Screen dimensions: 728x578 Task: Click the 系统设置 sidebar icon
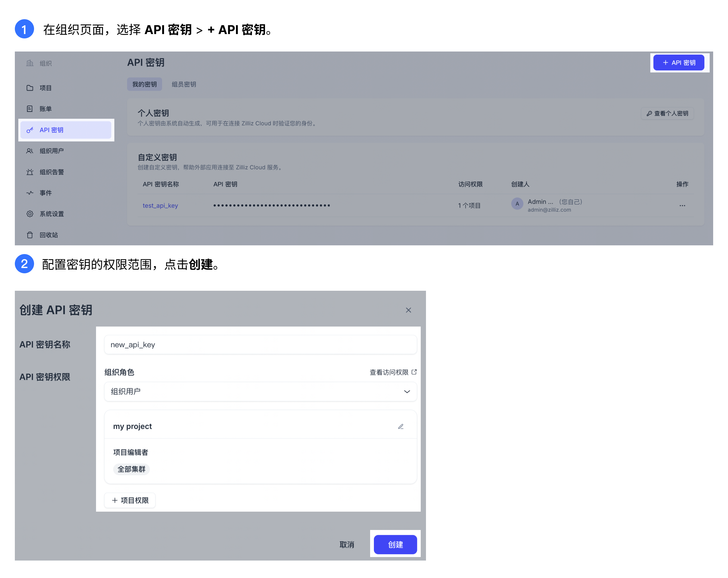point(31,213)
